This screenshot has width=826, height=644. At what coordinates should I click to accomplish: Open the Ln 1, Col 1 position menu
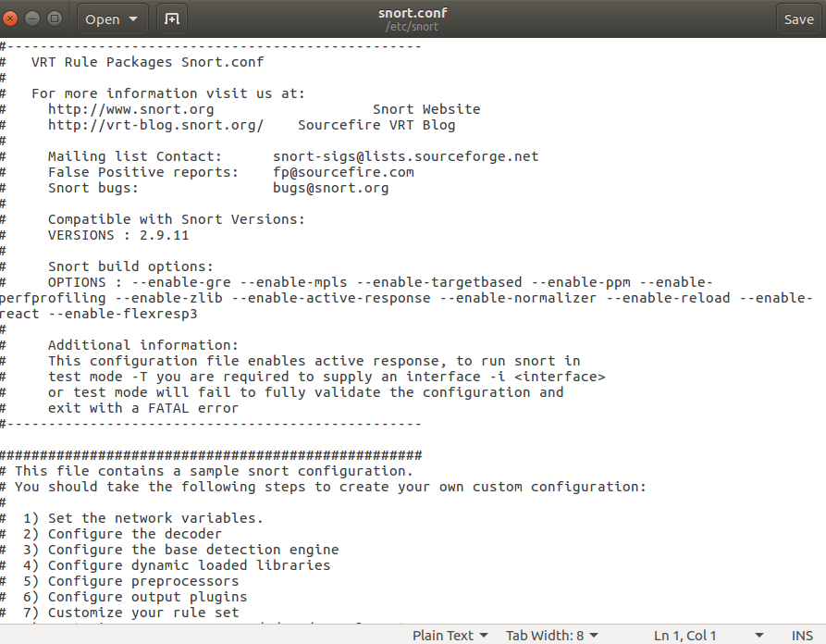pyautogui.click(x=709, y=635)
